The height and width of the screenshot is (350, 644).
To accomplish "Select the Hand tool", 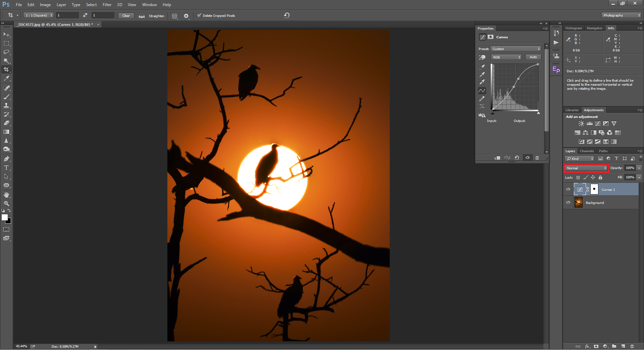I will 6,195.
